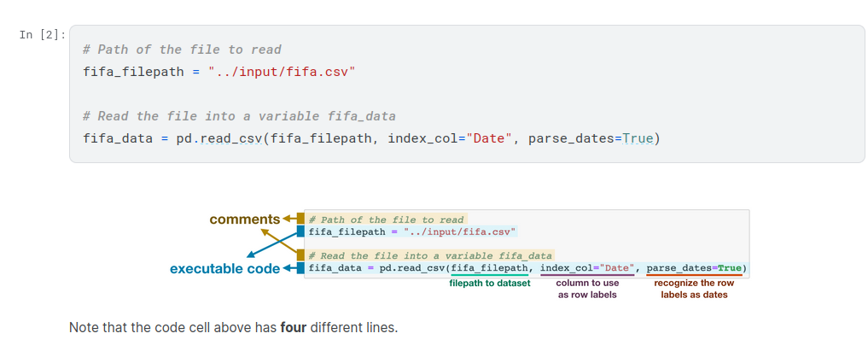The height and width of the screenshot is (351, 868).
Task: Click the bold word "four" in the note
Action: tap(295, 328)
